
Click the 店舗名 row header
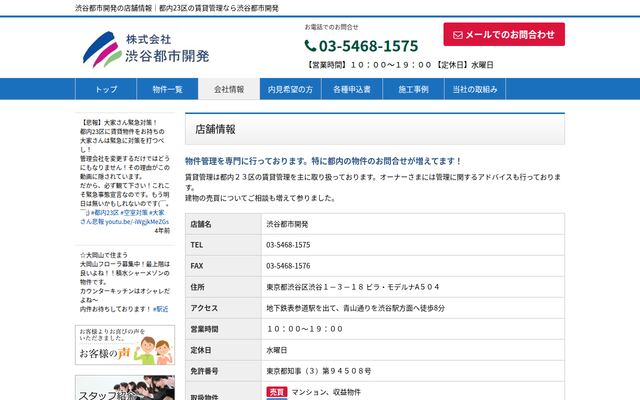tap(223, 224)
